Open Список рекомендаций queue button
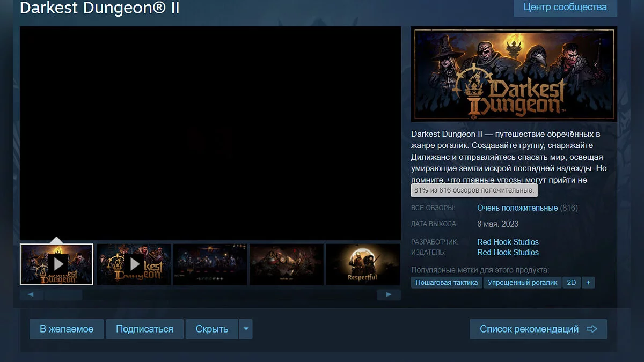Image resolution: width=644 pixels, height=362 pixels. coord(538,329)
